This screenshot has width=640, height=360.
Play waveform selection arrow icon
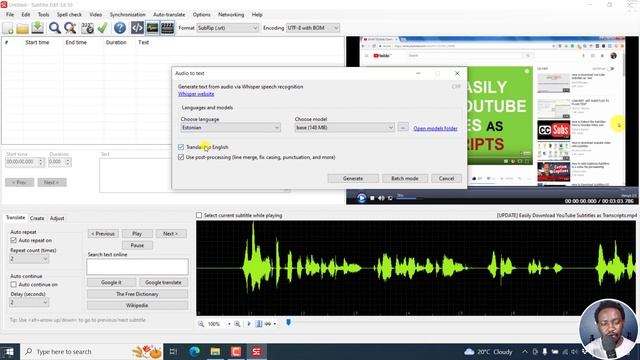point(249,324)
